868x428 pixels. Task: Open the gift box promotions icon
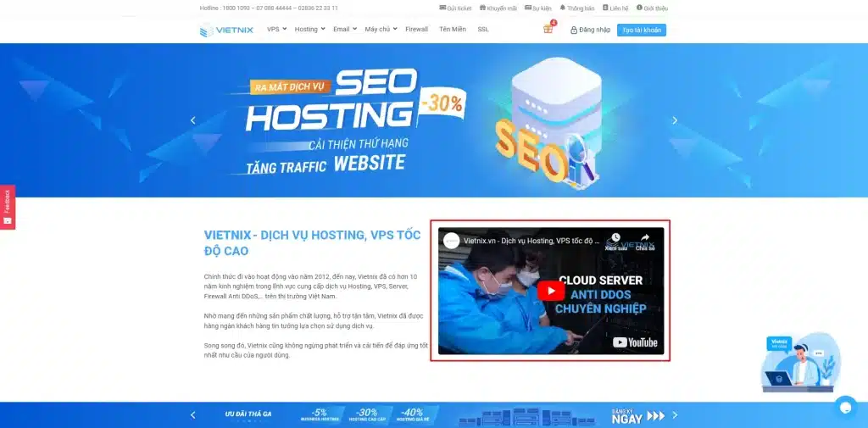click(x=548, y=28)
